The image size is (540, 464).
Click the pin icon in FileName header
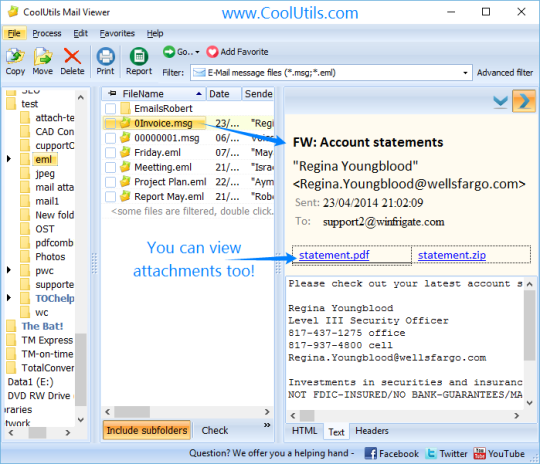[x=112, y=93]
